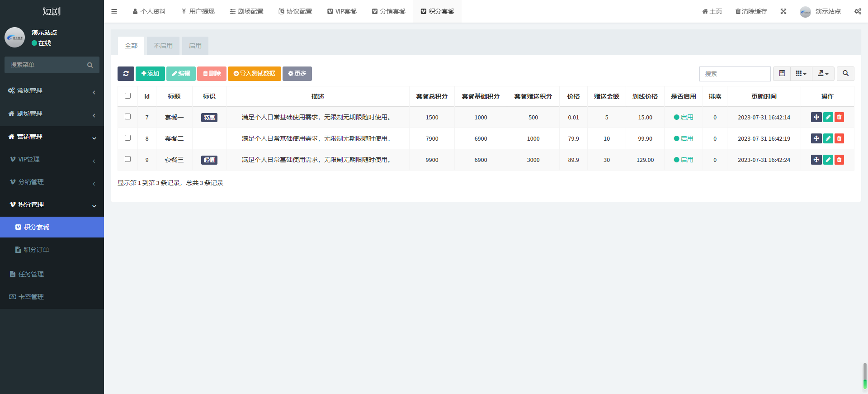Click the 删除 button in toolbar

pos(212,74)
